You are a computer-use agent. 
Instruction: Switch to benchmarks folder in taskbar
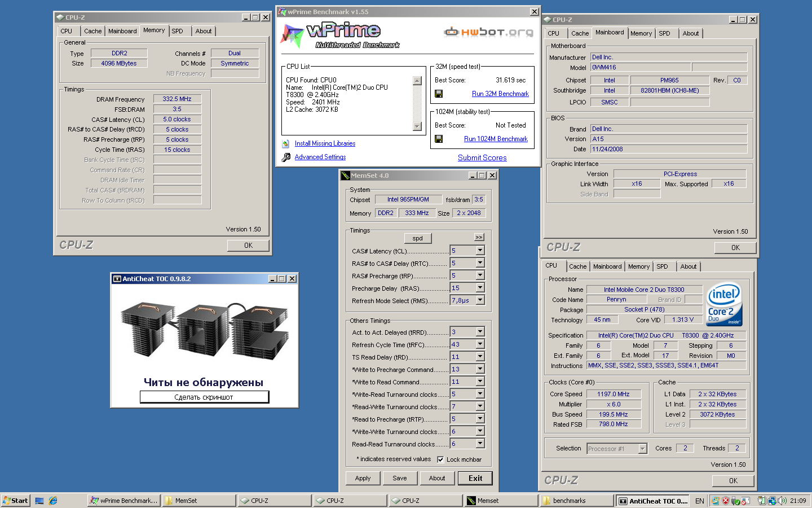(x=576, y=501)
